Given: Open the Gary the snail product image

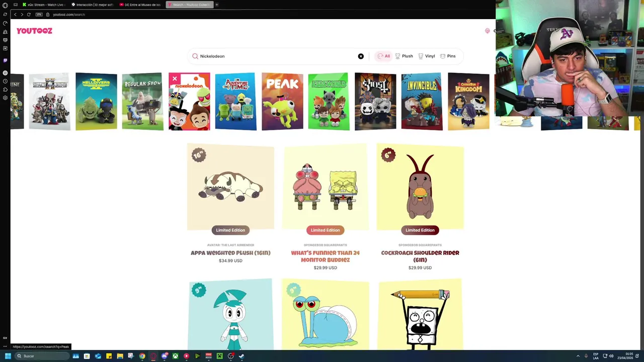Looking at the screenshot, I should [x=325, y=314].
